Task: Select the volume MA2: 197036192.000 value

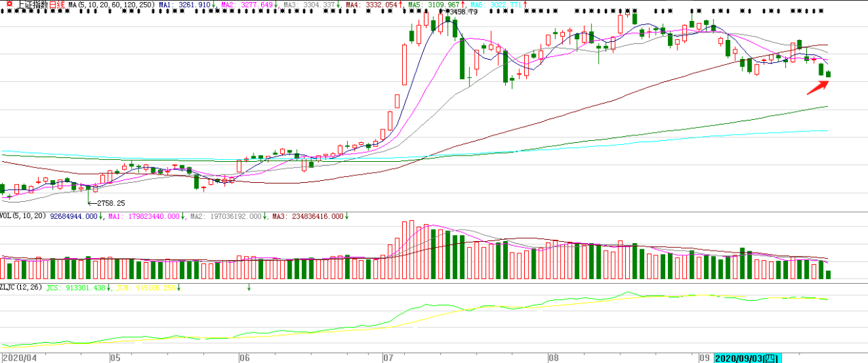Action: click(x=226, y=216)
